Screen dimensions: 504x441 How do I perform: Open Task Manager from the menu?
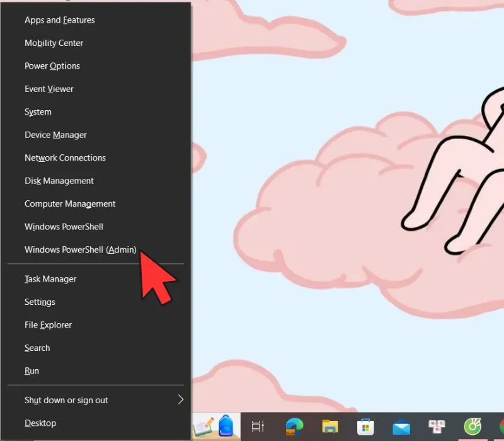[x=50, y=279]
